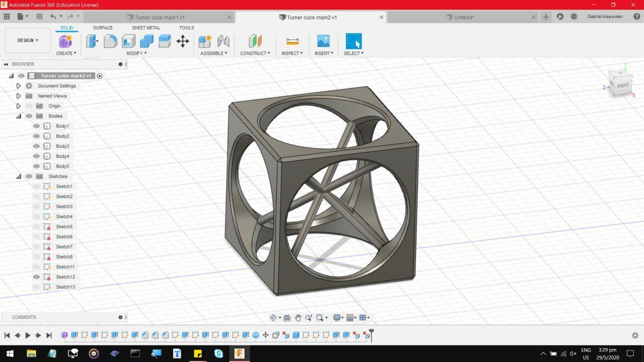
Task: Show the Origin folder
Action: pos(29,106)
